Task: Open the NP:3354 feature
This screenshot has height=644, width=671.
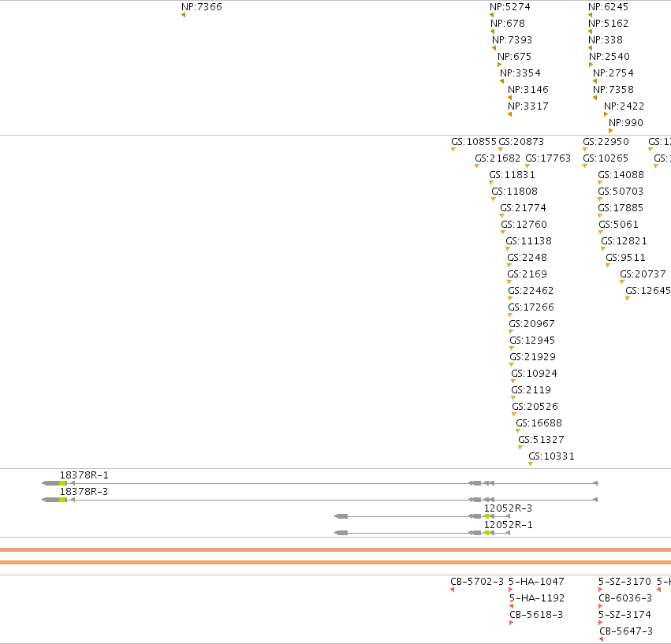Action: pyautogui.click(x=520, y=73)
